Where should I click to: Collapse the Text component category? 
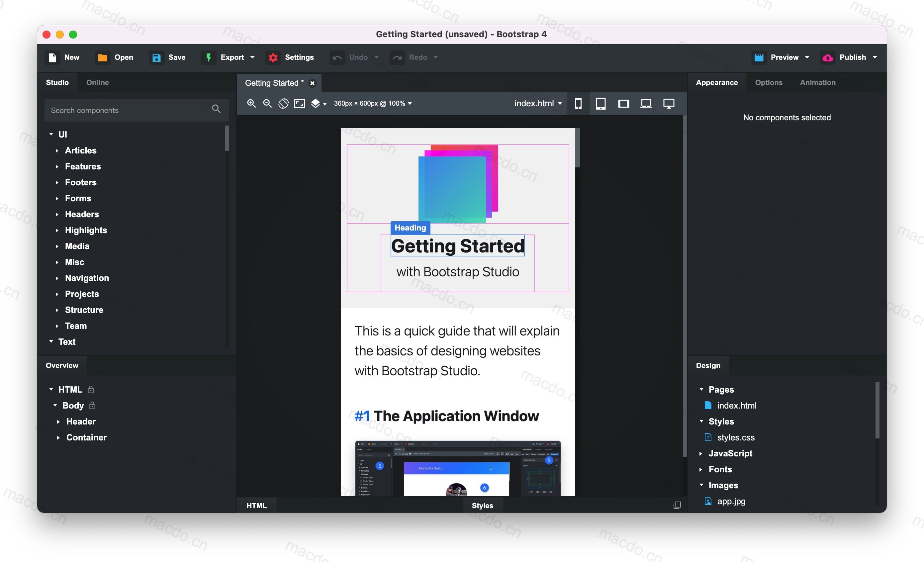(51, 341)
